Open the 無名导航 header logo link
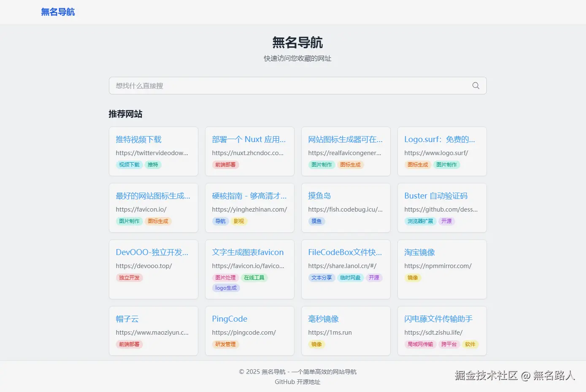Screen dimensions: 586x392 pyautogui.click(x=58, y=12)
